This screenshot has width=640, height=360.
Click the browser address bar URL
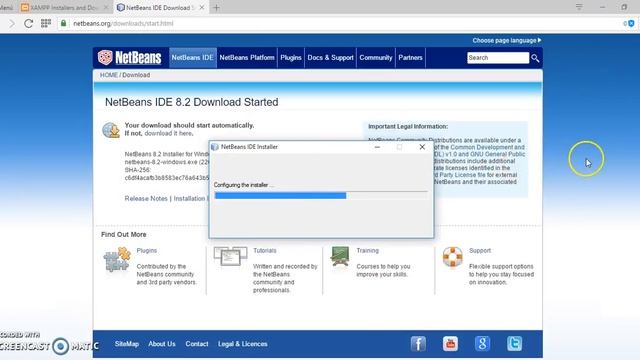click(x=123, y=24)
